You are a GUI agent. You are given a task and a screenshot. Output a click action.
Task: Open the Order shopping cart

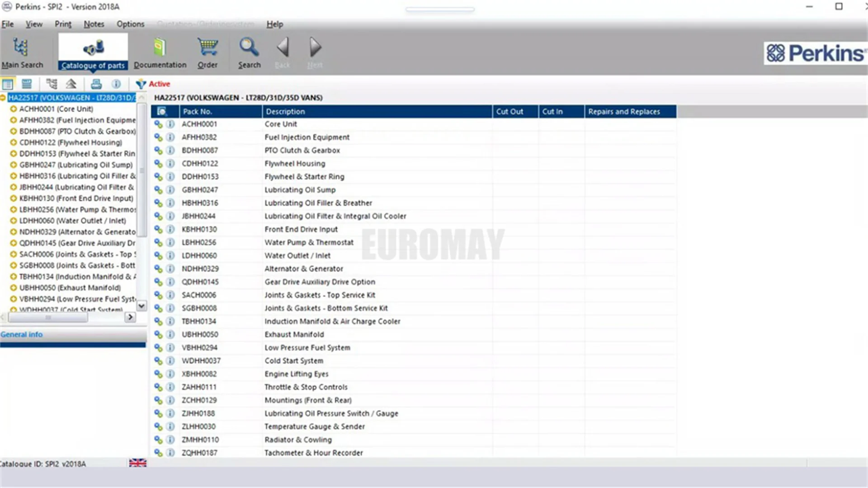pos(208,51)
